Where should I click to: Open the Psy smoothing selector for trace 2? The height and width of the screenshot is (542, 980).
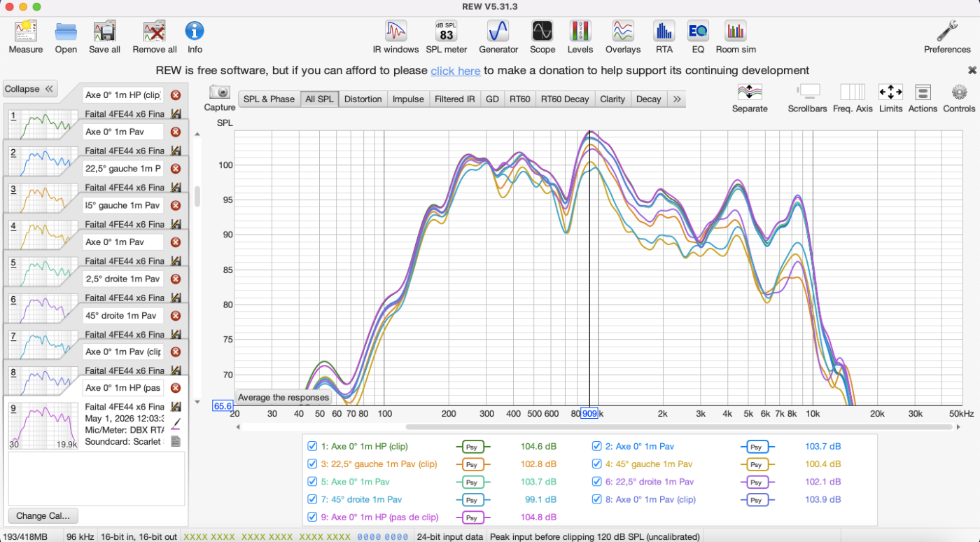click(755, 446)
